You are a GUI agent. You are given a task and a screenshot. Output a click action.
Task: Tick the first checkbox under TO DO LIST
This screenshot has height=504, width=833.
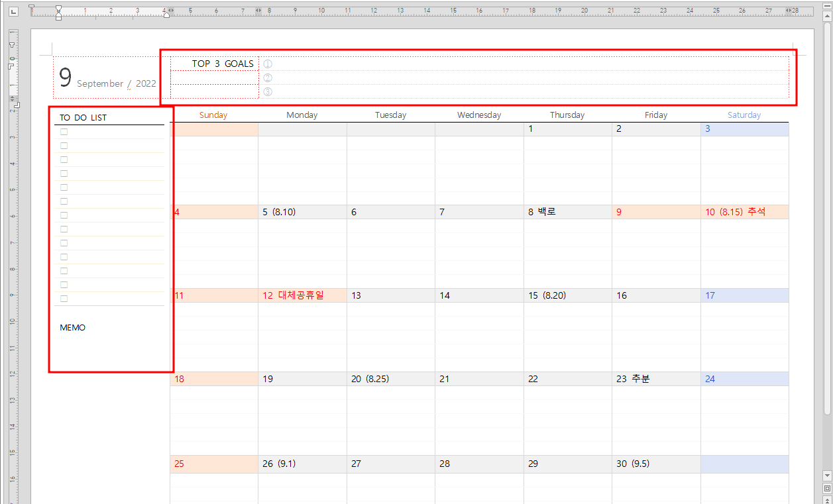click(x=64, y=132)
